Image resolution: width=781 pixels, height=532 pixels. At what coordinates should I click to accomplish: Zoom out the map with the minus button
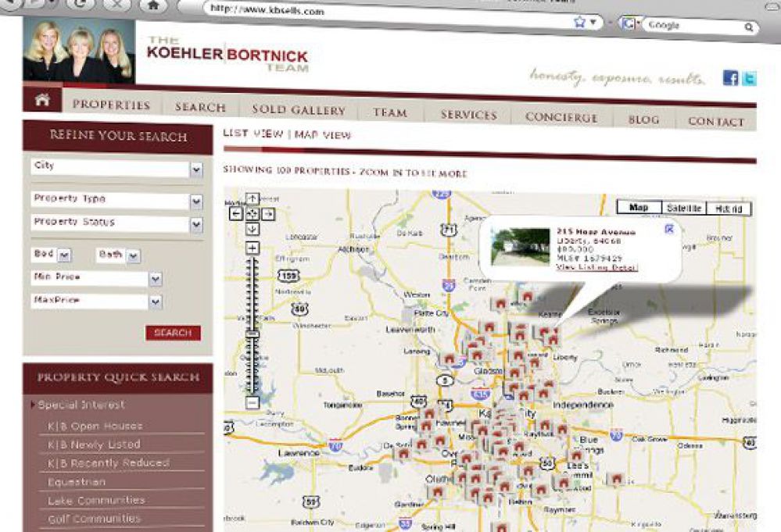point(253,402)
